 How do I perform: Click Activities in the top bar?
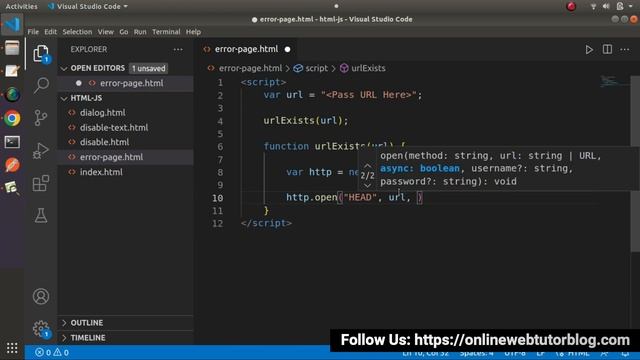click(21, 6)
